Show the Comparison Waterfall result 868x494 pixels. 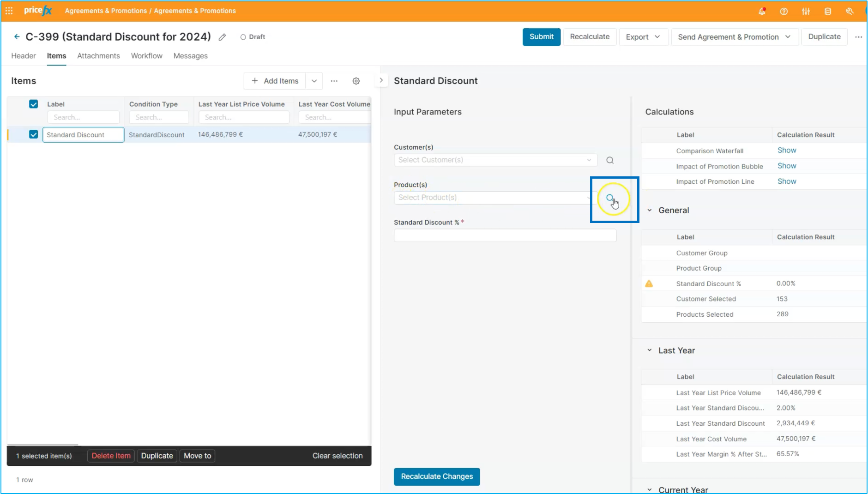(786, 151)
